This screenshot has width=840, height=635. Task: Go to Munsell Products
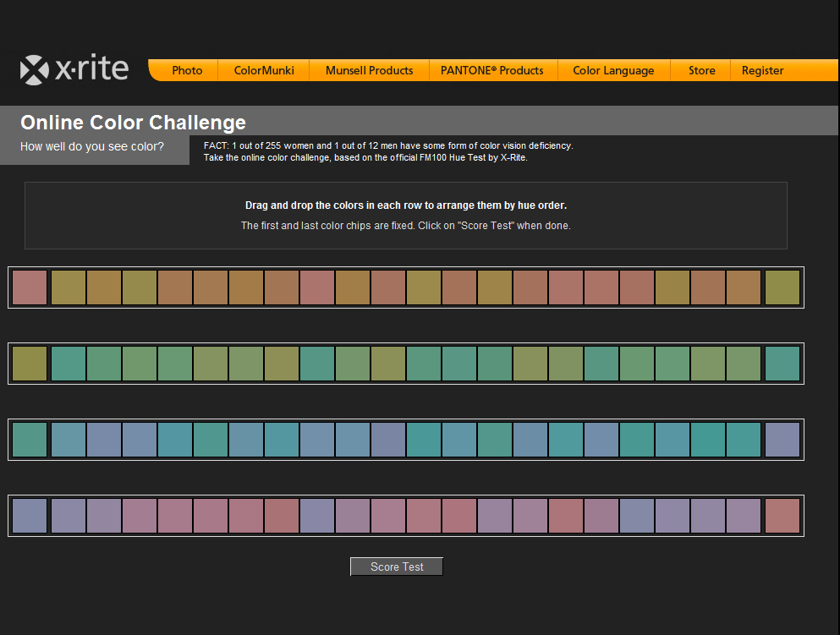pos(369,70)
